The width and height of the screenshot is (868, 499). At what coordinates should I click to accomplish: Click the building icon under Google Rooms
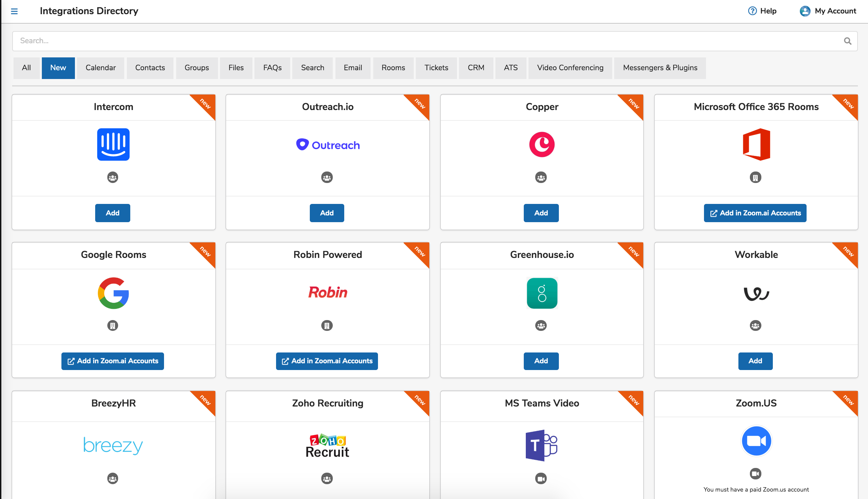(113, 325)
